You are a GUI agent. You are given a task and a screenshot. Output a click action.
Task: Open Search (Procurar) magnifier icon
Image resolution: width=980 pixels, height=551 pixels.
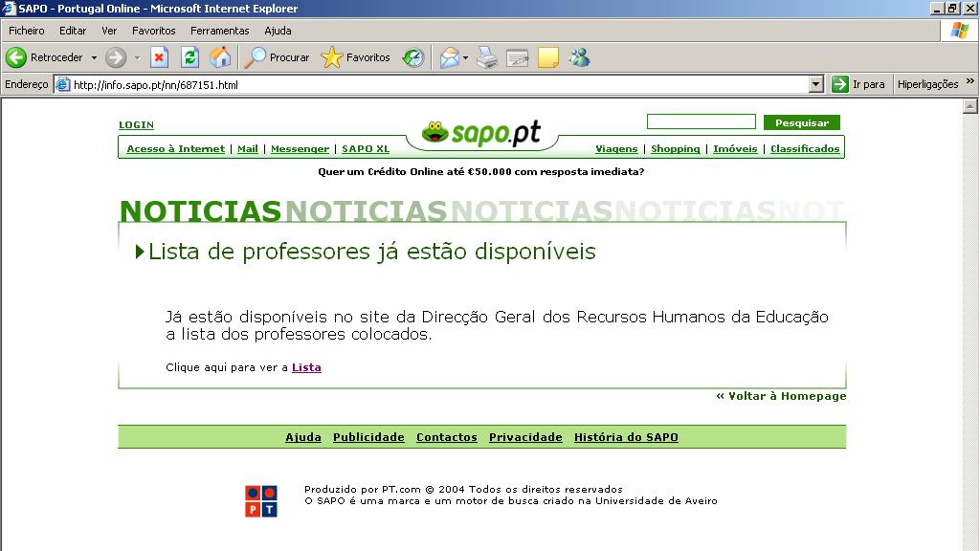pos(255,57)
